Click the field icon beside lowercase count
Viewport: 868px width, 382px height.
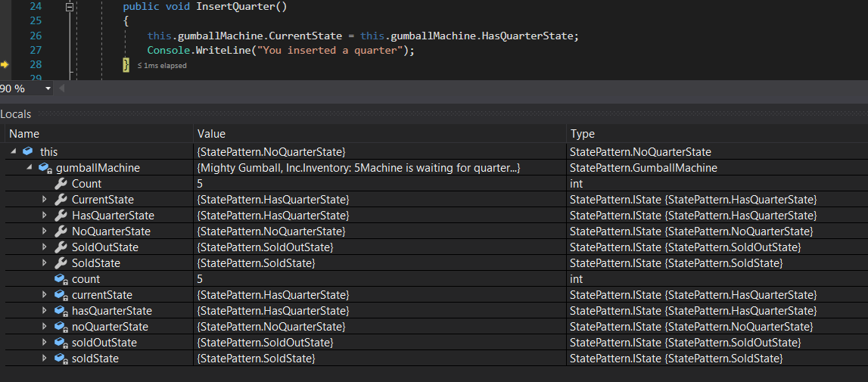click(x=61, y=280)
